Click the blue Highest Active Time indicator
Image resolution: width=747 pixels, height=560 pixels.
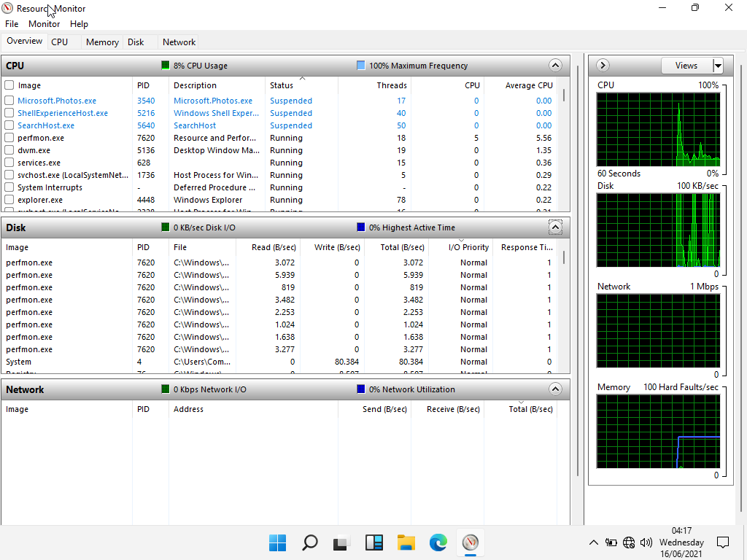(360, 227)
